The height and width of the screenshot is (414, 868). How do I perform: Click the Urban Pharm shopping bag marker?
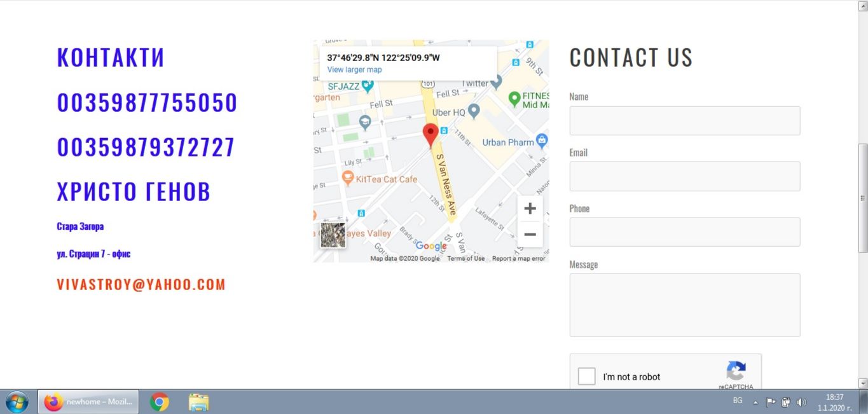tap(542, 140)
